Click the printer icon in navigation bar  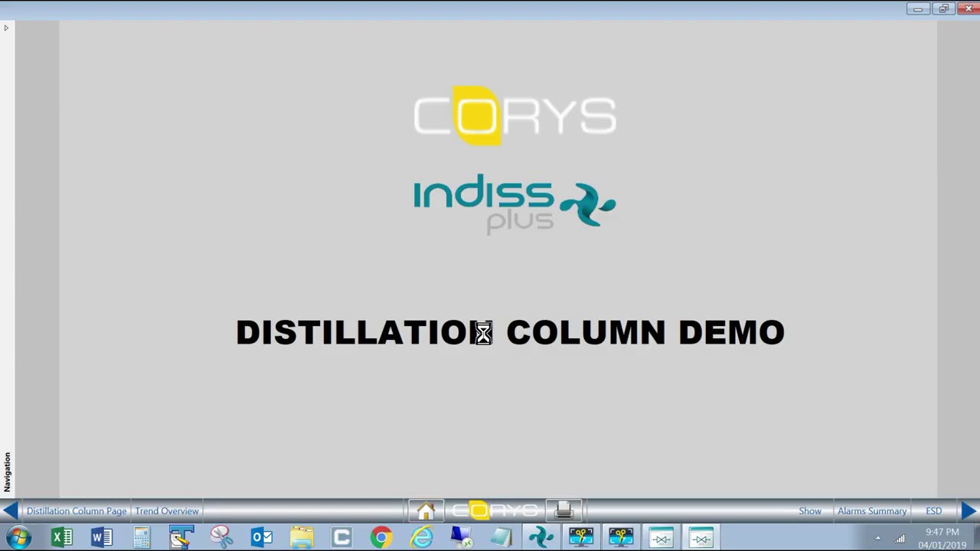[564, 510]
